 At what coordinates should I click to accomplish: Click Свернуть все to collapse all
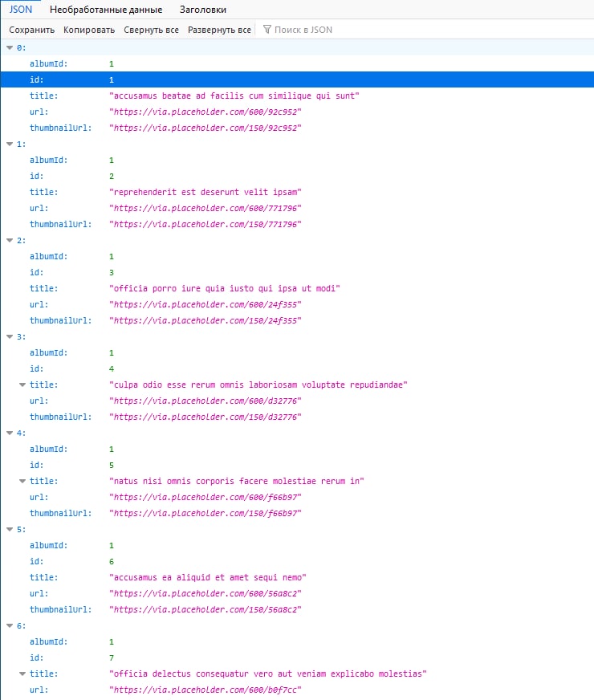pos(151,30)
